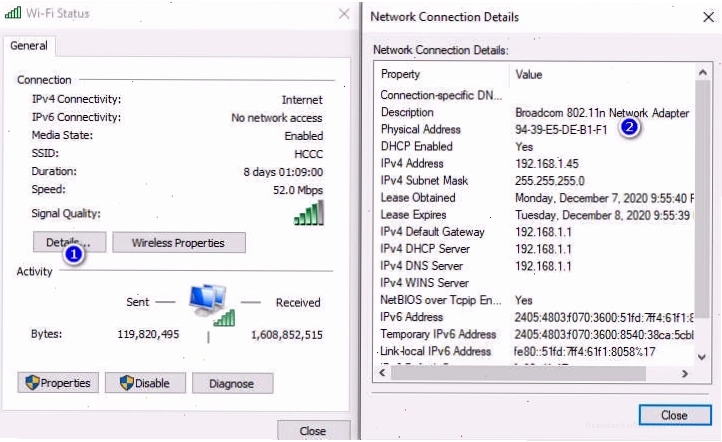
Task: Click the horizontal scroll right arrow
Action: click(685, 373)
